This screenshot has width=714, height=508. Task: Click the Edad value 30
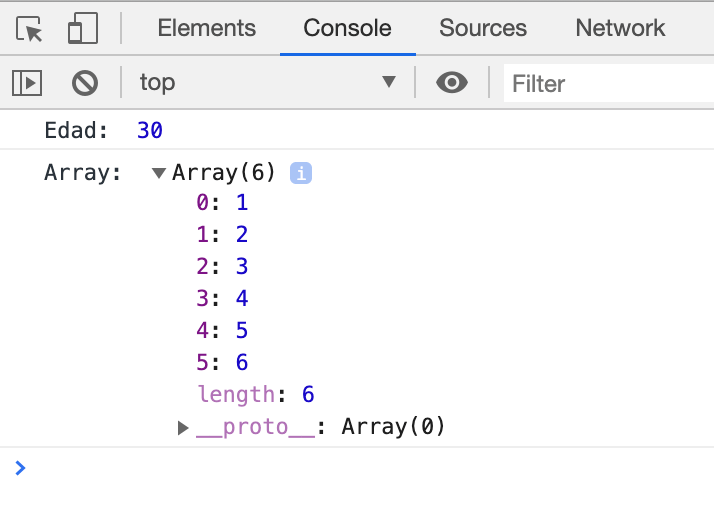pyautogui.click(x=150, y=131)
